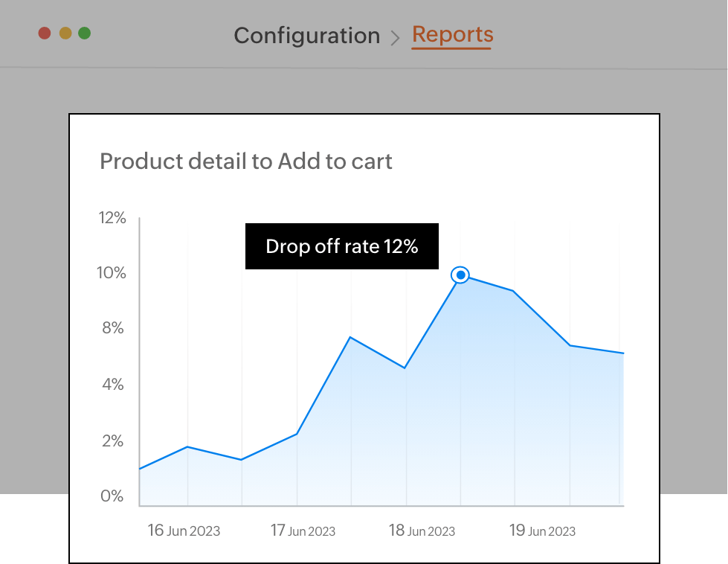Go back to Configuration breadcrumb
This screenshot has width=728, height=564.
pos(306,36)
